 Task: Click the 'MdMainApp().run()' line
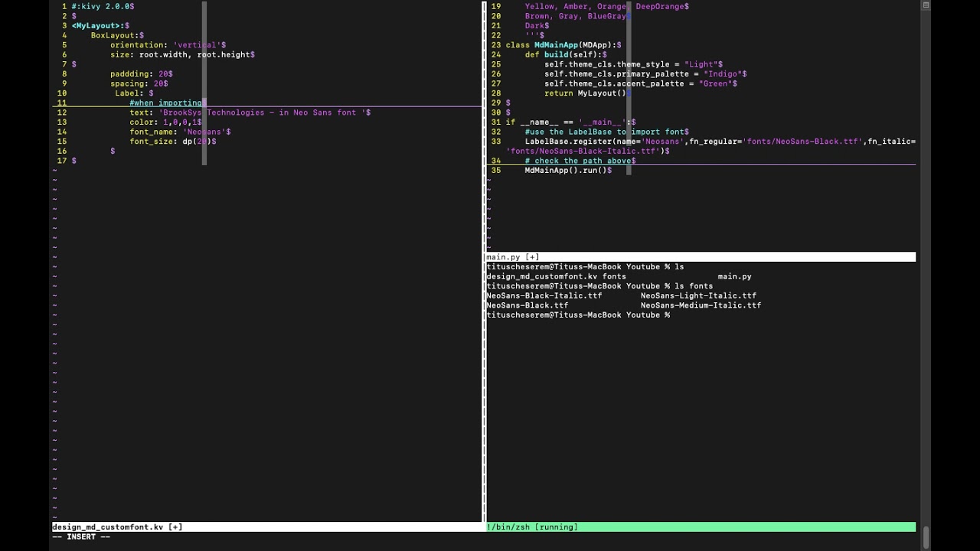coord(568,170)
